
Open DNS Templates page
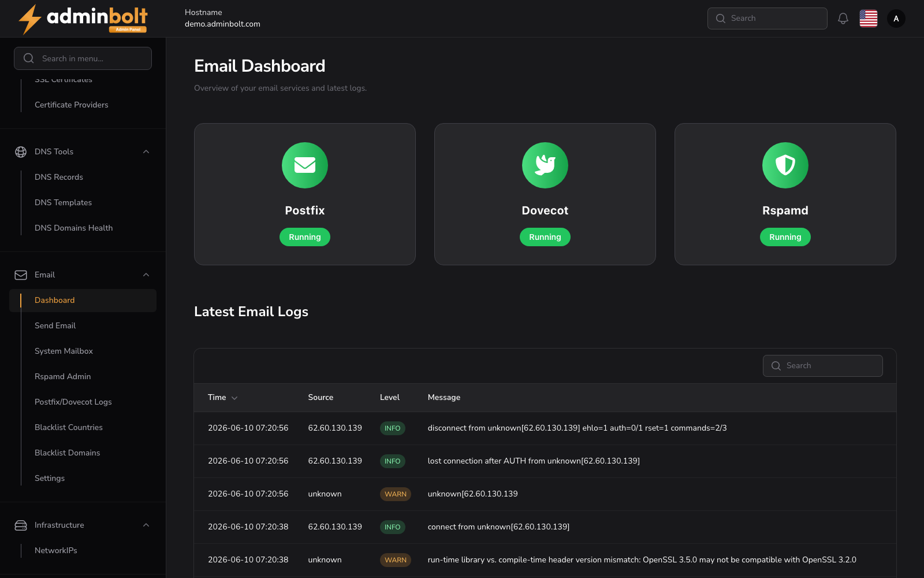coord(64,202)
